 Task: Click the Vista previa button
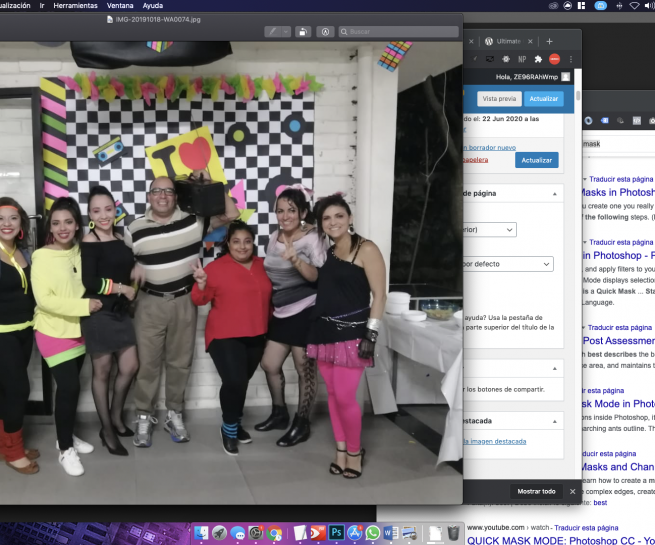point(499,99)
